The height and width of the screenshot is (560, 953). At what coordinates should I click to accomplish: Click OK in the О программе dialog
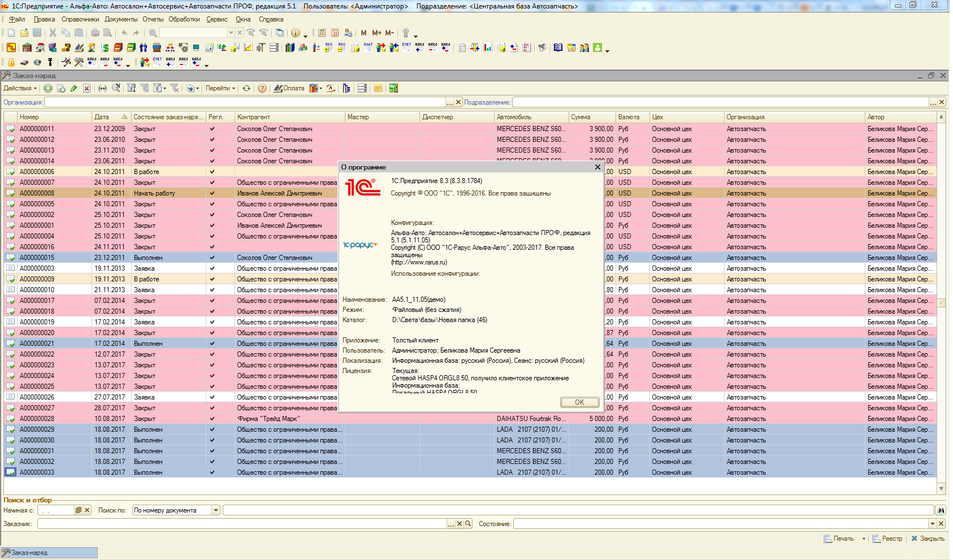point(579,402)
